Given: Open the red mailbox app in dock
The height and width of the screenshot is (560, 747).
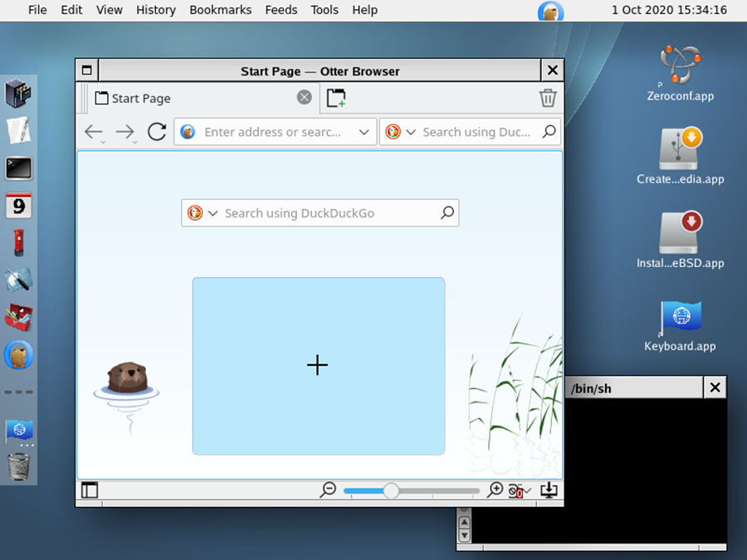Looking at the screenshot, I should coord(18,243).
